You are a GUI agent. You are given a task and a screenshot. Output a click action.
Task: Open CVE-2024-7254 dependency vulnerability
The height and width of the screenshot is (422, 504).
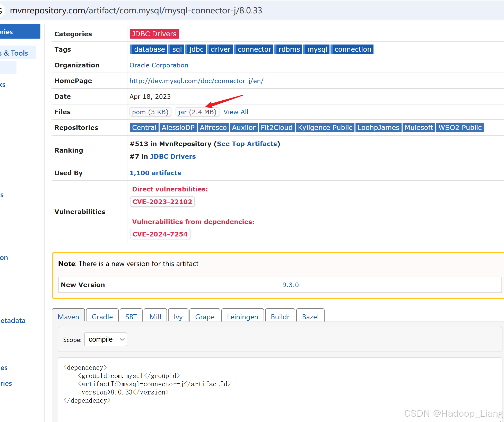[x=160, y=234]
